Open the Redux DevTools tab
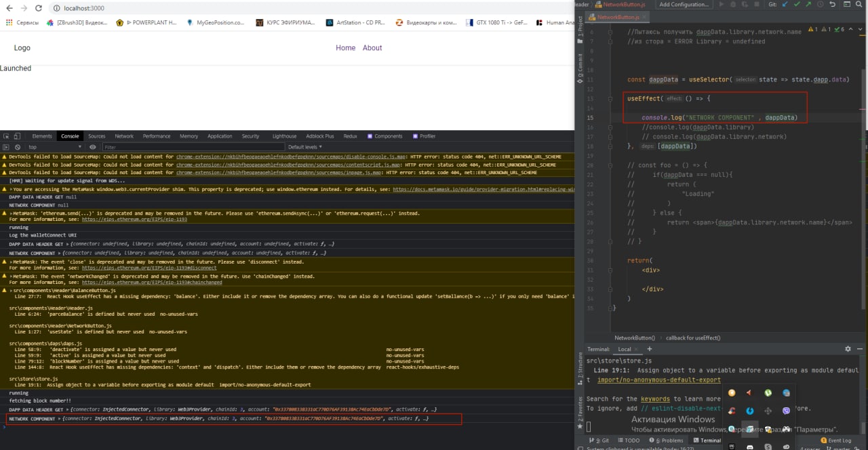The image size is (868, 450). point(350,136)
